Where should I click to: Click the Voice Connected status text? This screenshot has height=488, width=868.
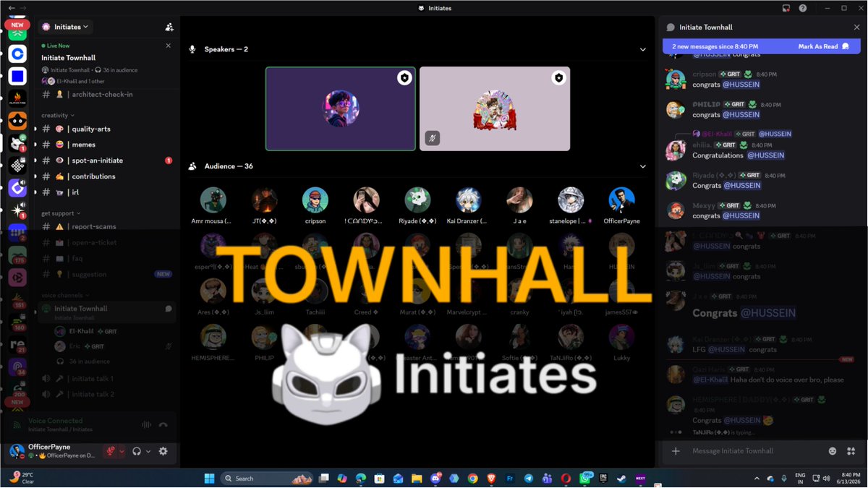[55, 421]
